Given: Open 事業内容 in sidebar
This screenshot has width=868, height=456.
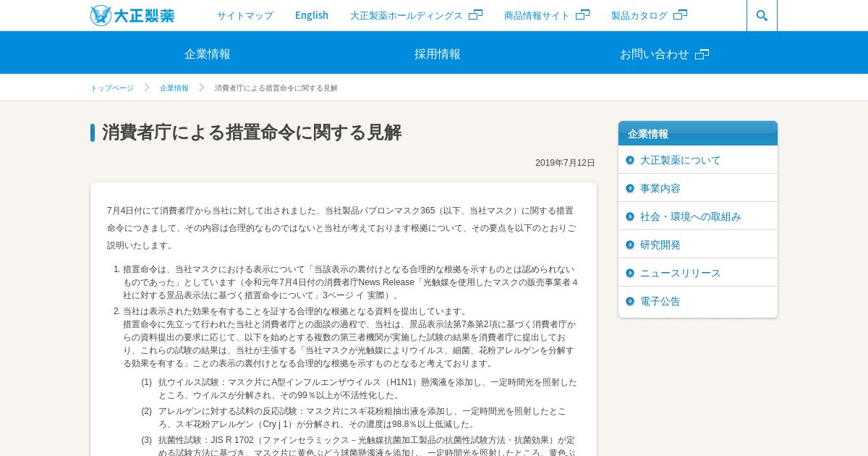Looking at the screenshot, I should pyautogui.click(x=660, y=188).
